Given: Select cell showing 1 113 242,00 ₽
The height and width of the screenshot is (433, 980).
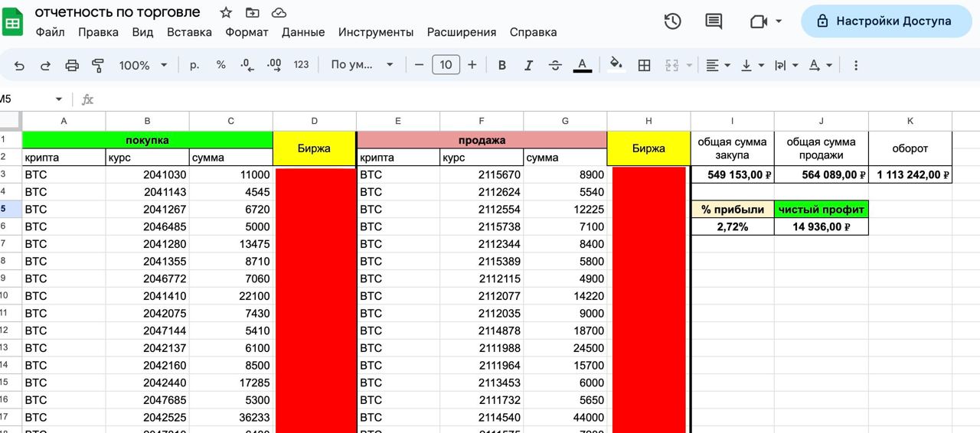Looking at the screenshot, I should click(x=910, y=174).
